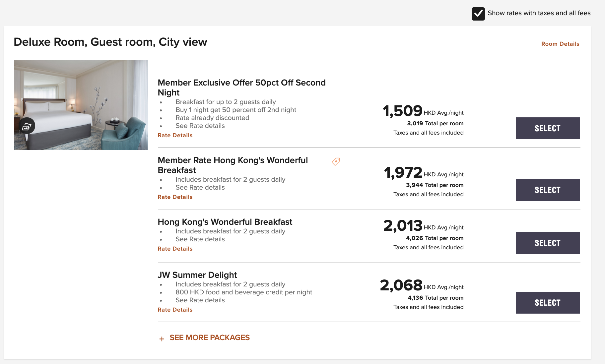Click the Member Exclusive Offer 50pct Off title
The width and height of the screenshot is (605, 364).
tap(241, 88)
